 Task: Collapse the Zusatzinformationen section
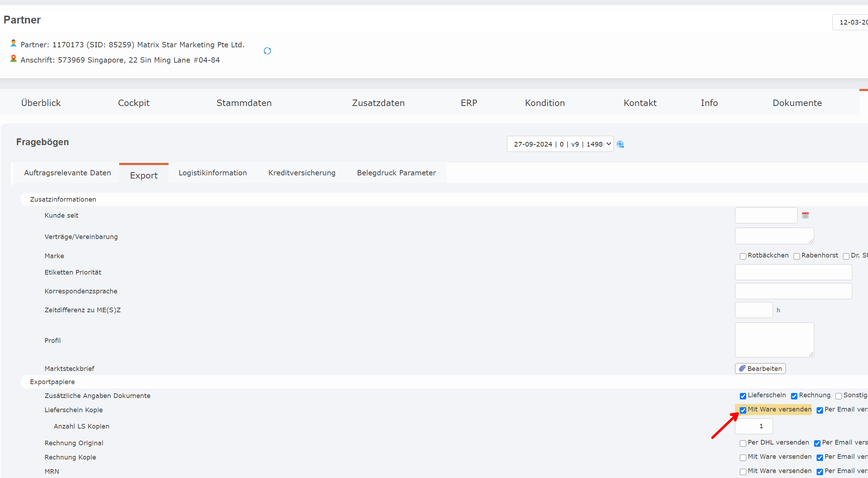[63, 199]
